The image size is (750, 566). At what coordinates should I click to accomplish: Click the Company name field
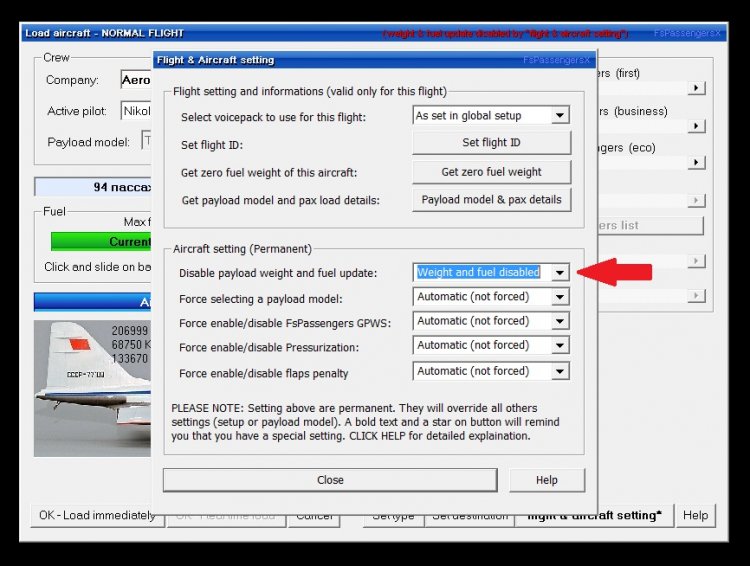135,80
